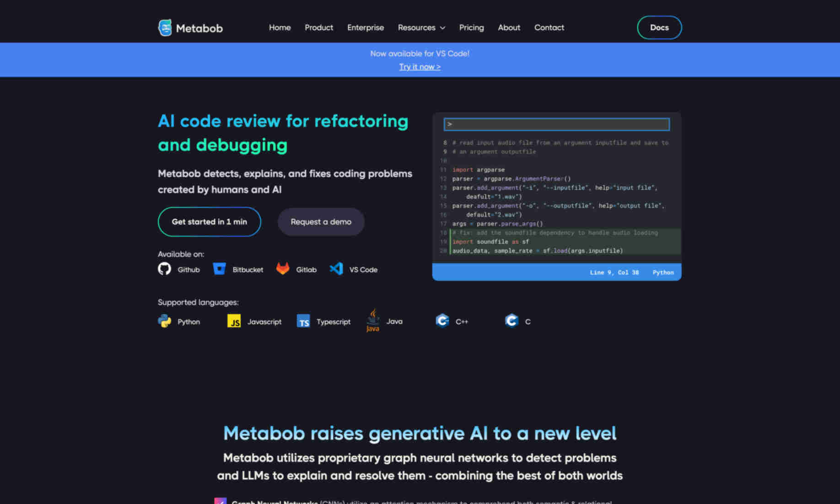Click the Typescript label text
840x504 pixels.
point(334,322)
